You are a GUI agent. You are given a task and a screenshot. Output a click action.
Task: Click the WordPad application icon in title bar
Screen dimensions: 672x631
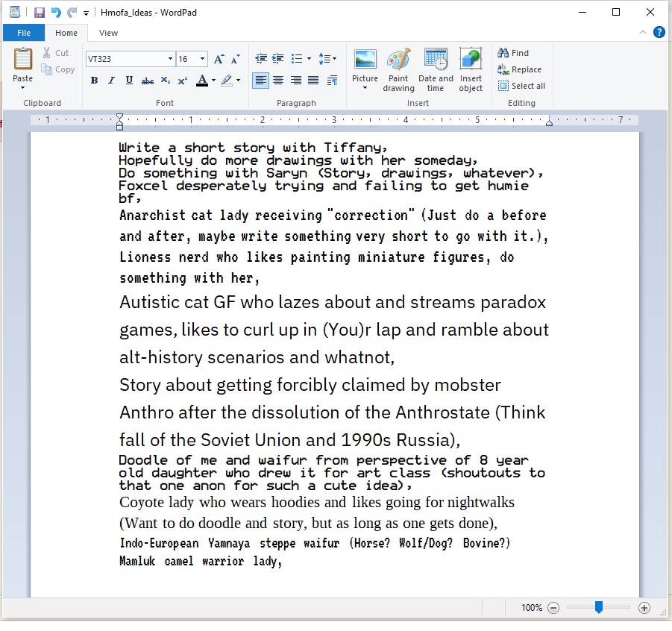[x=15, y=12]
